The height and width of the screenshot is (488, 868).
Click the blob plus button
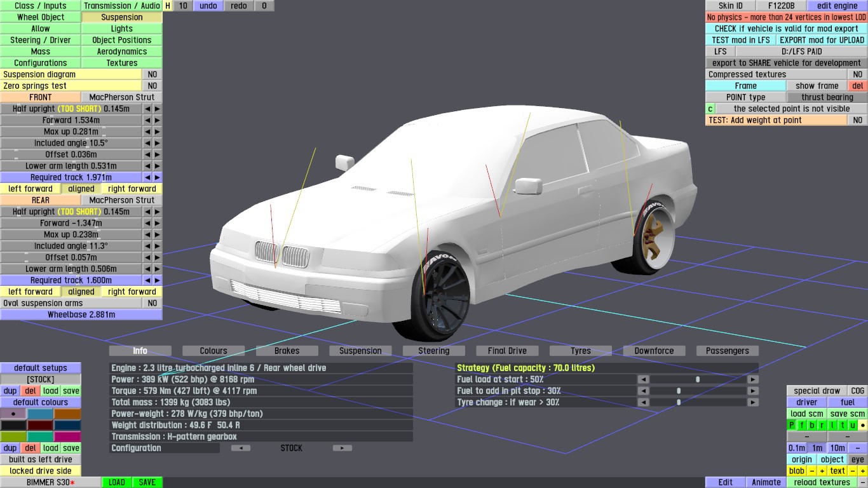pos(822,471)
